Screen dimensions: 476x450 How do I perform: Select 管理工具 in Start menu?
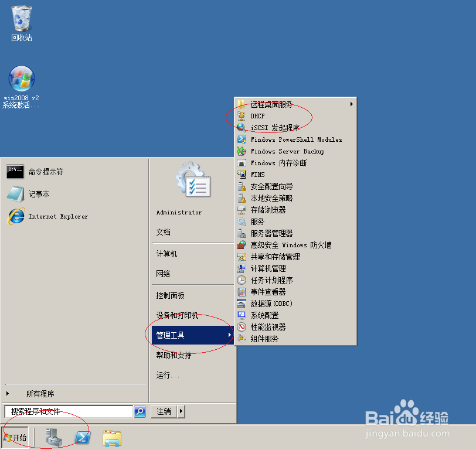pyautogui.click(x=192, y=335)
